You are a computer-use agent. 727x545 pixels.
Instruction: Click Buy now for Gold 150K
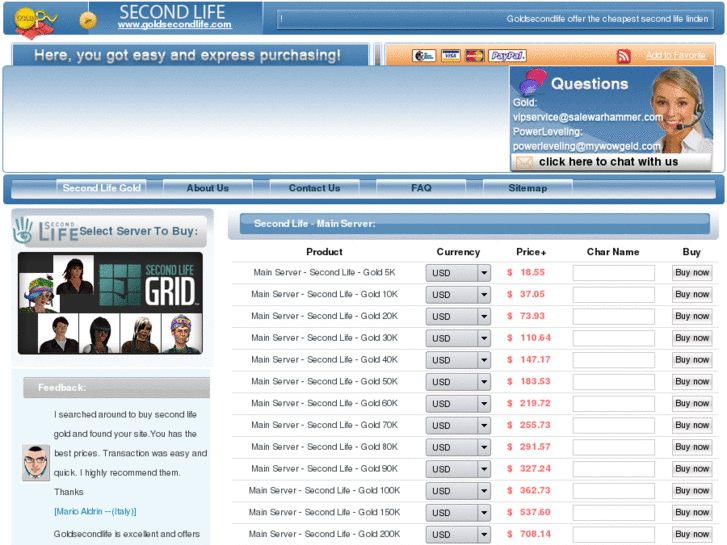(x=692, y=513)
